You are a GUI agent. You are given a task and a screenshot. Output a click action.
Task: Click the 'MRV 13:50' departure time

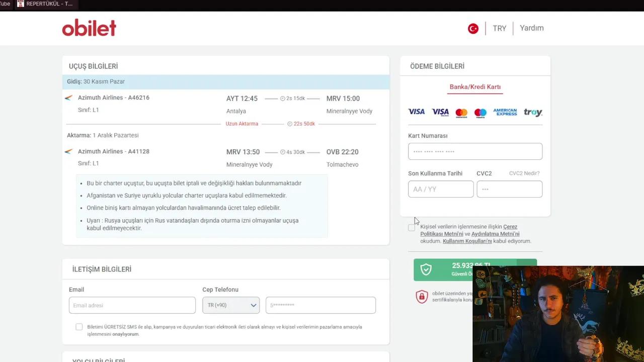point(243,152)
